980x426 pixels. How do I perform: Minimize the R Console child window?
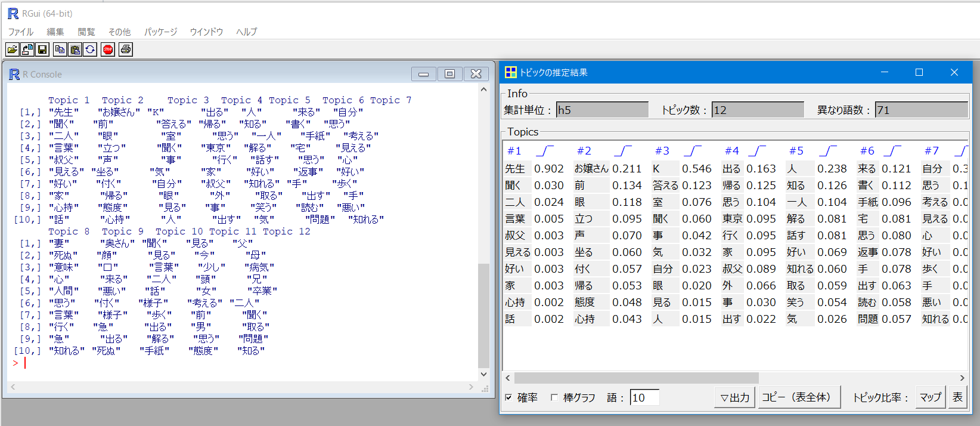pyautogui.click(x=424, y=74)
